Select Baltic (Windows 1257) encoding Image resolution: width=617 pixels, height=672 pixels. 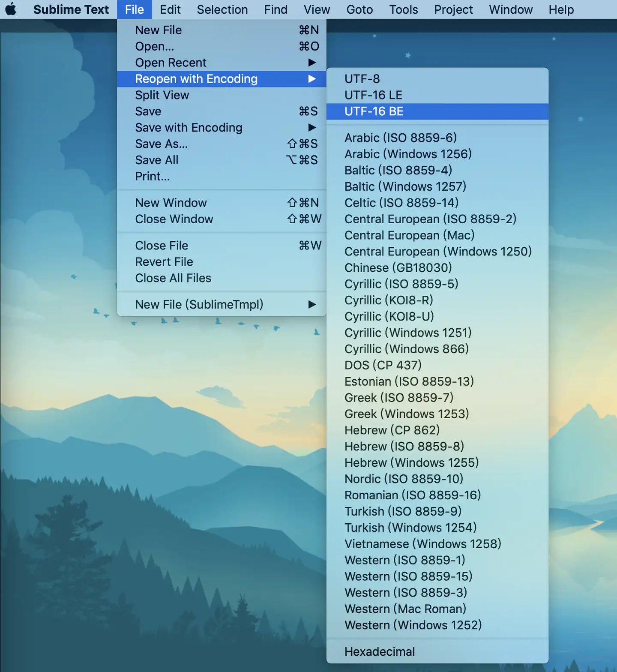tap(437, 186)
